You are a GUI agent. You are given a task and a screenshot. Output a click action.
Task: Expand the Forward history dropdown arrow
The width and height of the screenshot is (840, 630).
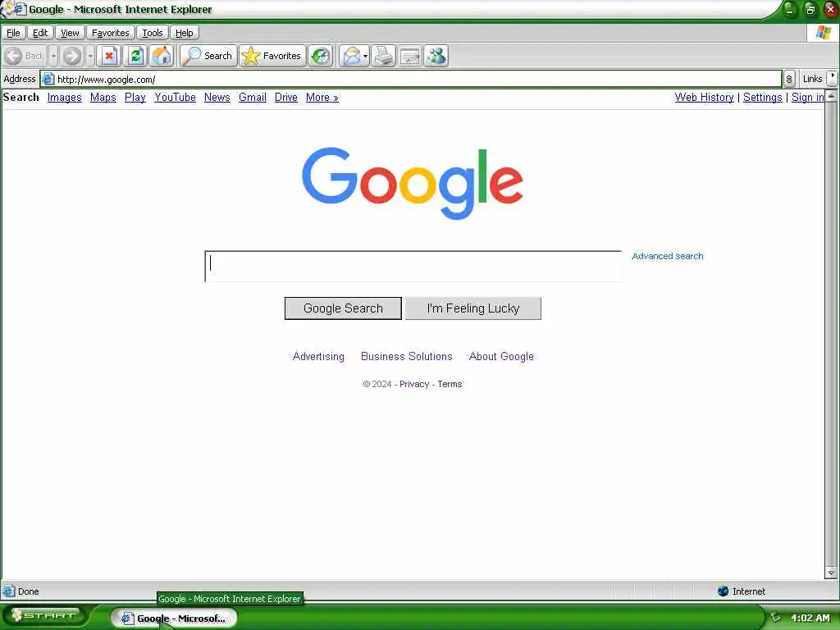coord(90,56)
